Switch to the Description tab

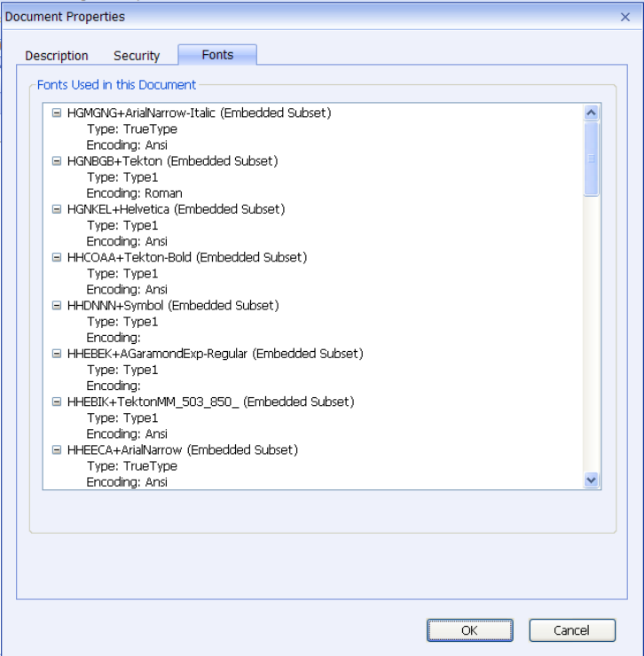(57, 56)
